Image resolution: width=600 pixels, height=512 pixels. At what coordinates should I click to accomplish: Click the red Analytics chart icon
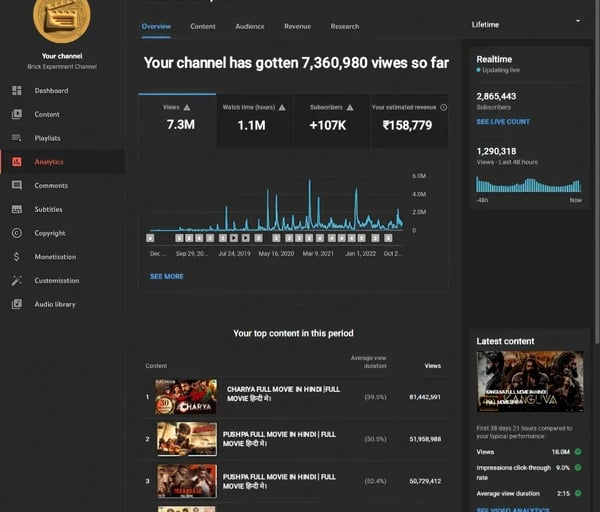coord(16,161)
